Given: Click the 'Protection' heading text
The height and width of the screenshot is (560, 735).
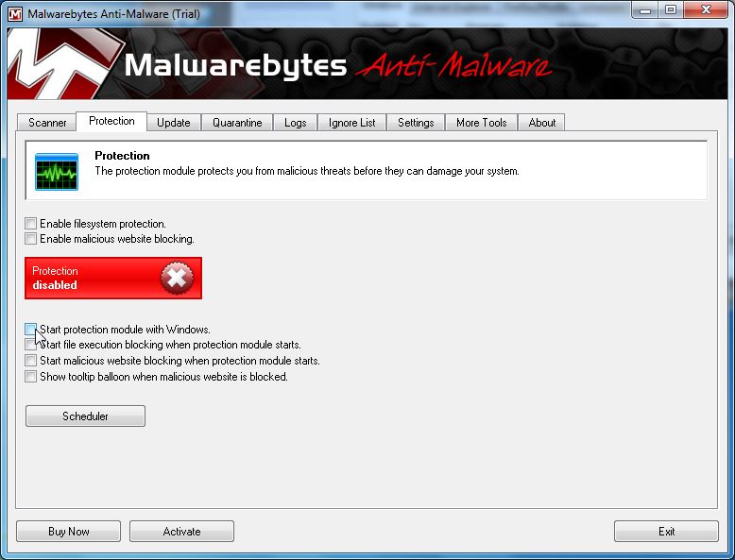Looking at the screenshot, I should click(x=122, y=156).
